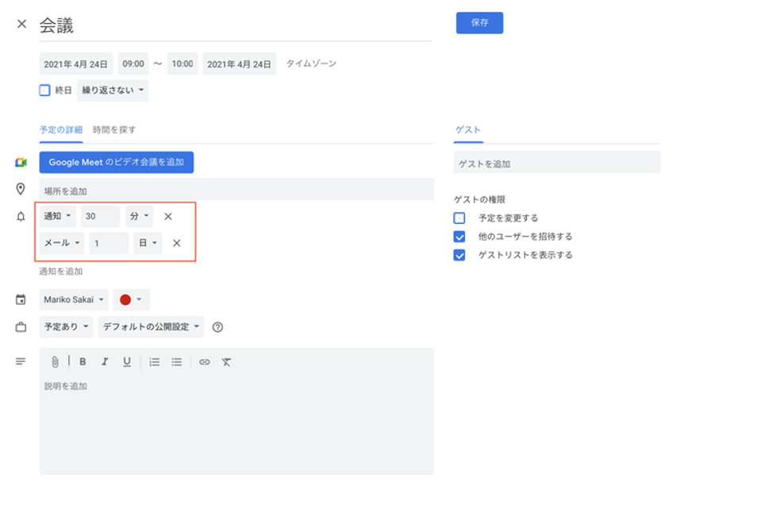Open the red event color picker
Screen dimensions: 762x532
(x=131, y=299)
